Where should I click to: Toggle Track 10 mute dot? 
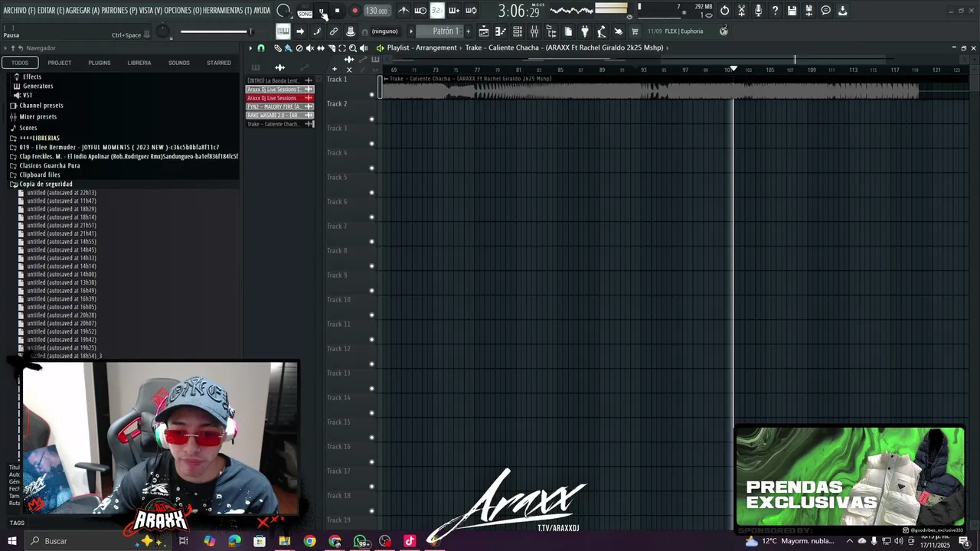[x=372, y=315]
